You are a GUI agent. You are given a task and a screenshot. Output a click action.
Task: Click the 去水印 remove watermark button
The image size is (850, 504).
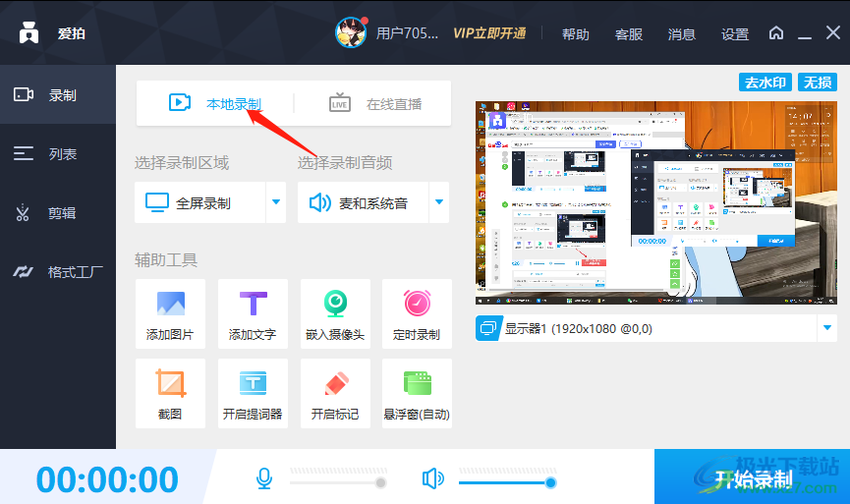(765, 83)
